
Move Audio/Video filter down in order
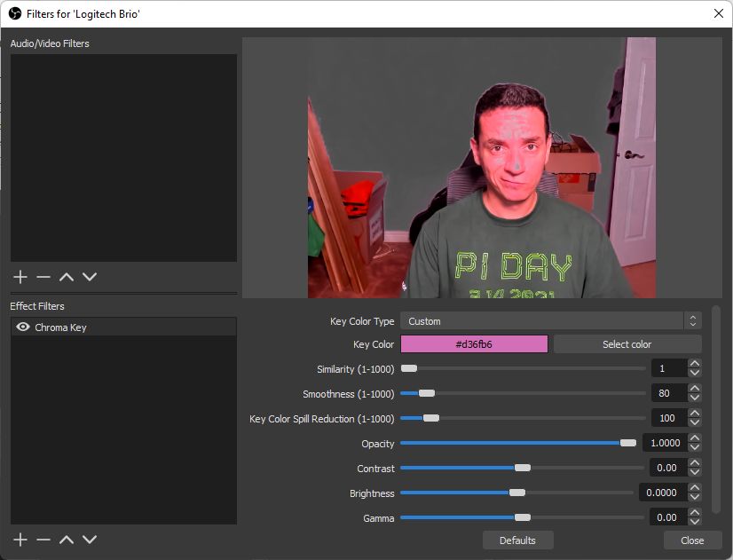point(89,277)
